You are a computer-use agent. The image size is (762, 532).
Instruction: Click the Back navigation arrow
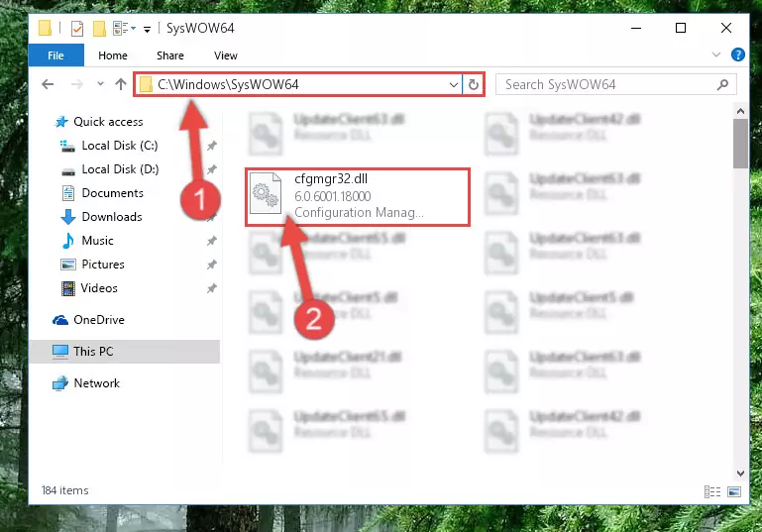pos(48,84)
